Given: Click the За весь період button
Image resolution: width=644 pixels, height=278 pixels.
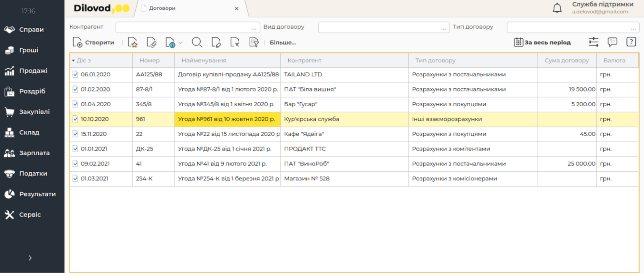Looking at the screenshot, I should pyautogui.click(x=543, y=43).
